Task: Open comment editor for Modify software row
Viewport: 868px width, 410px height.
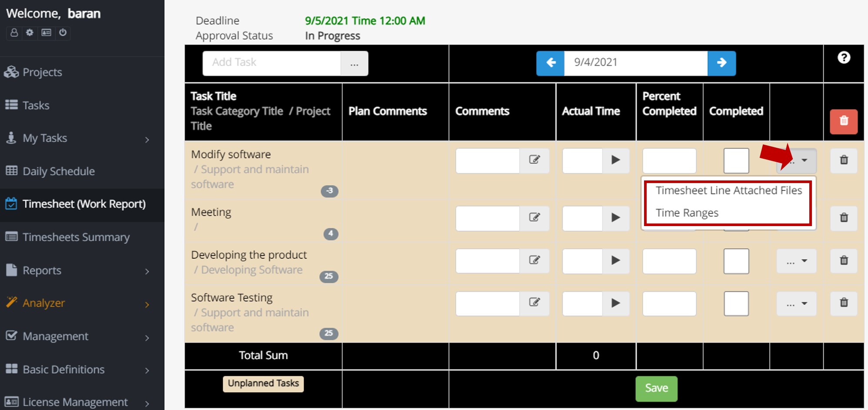Action: point(535,160)
